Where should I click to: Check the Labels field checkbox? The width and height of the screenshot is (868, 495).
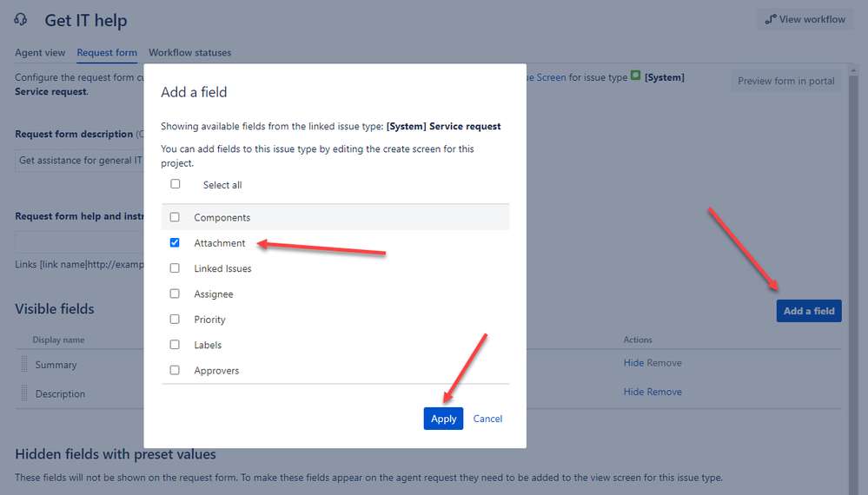click(175, 344)
